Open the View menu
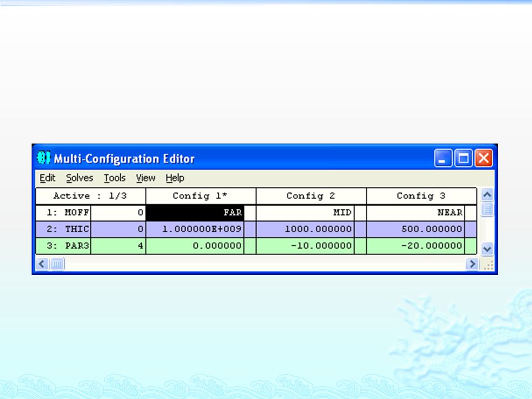Image resolution: width=532 pixels, height=399 pixels. (146, 178)
